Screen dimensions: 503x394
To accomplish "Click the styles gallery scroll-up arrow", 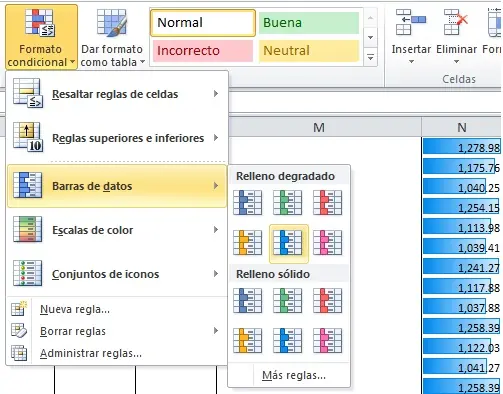I will coord(370,18).
